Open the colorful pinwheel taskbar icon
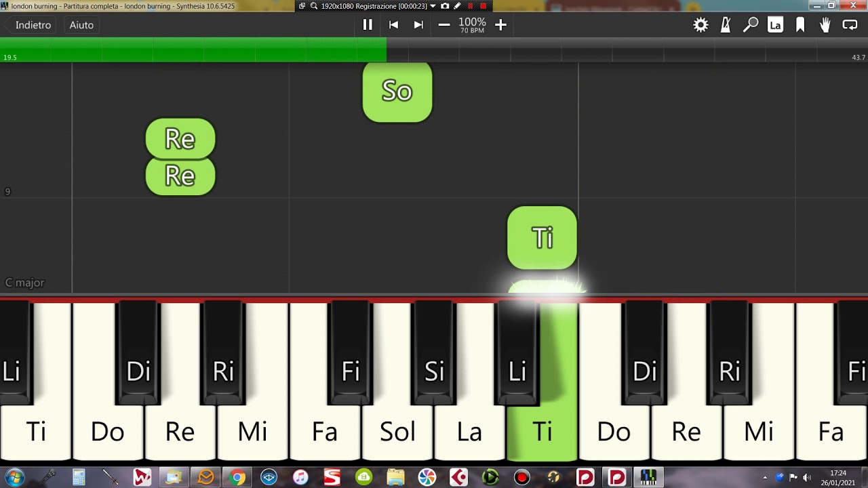This screenshot has height=488, width=868. 427,478
